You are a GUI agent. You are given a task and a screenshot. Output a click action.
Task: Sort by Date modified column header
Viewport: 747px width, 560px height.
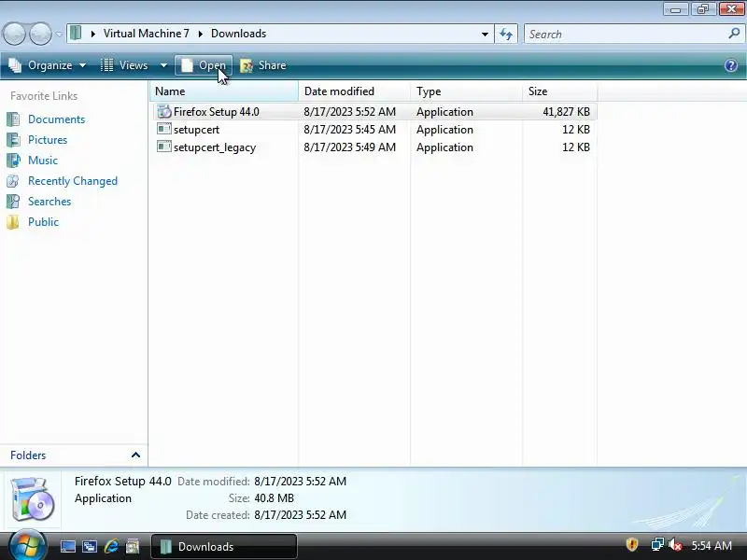coord(354,91)
